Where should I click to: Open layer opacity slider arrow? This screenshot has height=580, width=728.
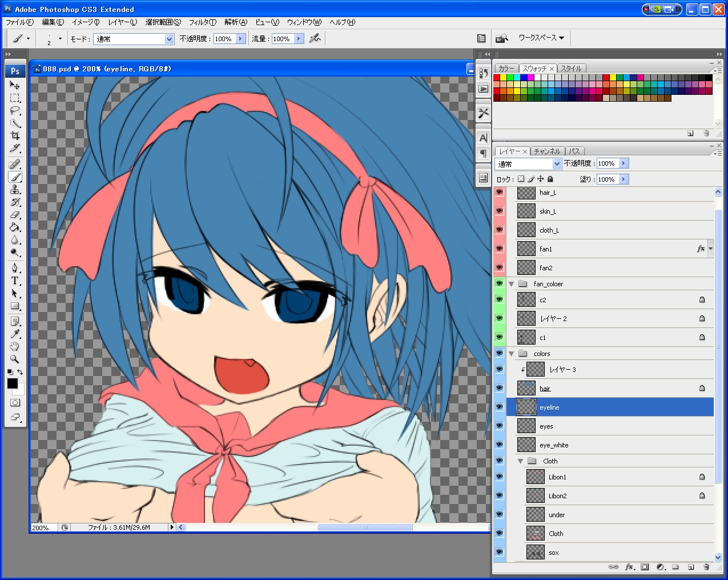point(624,163)
